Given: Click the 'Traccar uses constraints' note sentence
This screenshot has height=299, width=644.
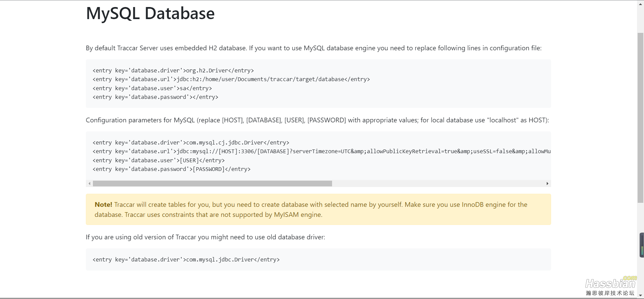Looking at the screenshot, I should click(x=223, y=215).
